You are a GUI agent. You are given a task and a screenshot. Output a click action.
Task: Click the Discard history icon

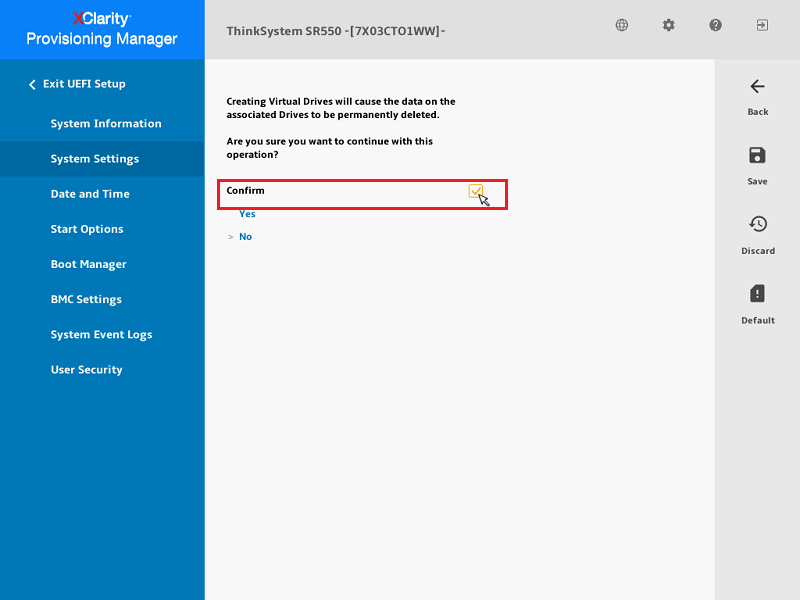(757, 225)
